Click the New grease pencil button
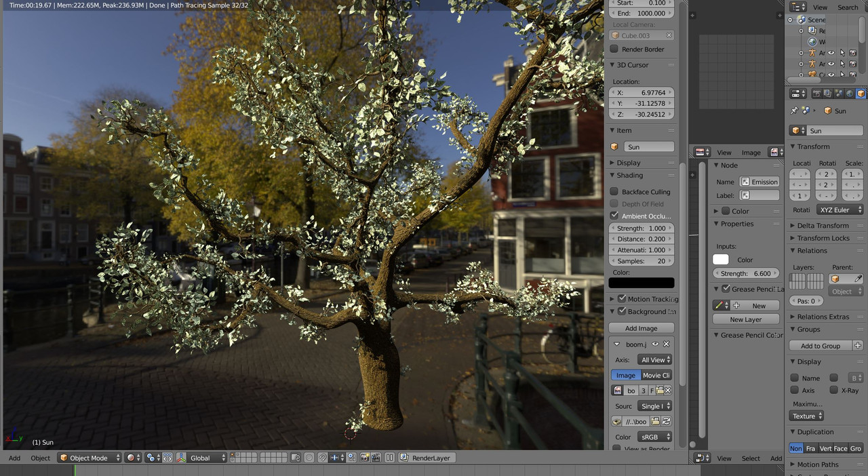The image size is (868, 476). (x=755, y=306)
